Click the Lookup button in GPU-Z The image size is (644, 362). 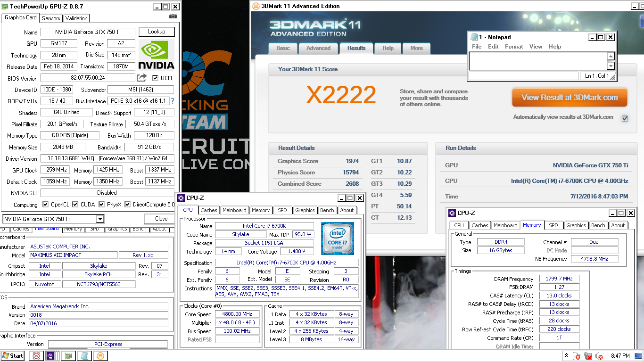point(157,32)
